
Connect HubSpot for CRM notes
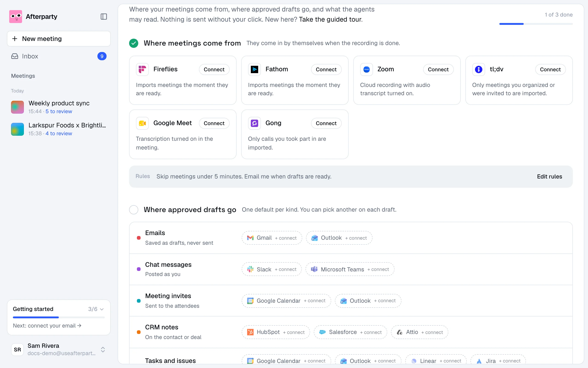click(x=276, y=332)
